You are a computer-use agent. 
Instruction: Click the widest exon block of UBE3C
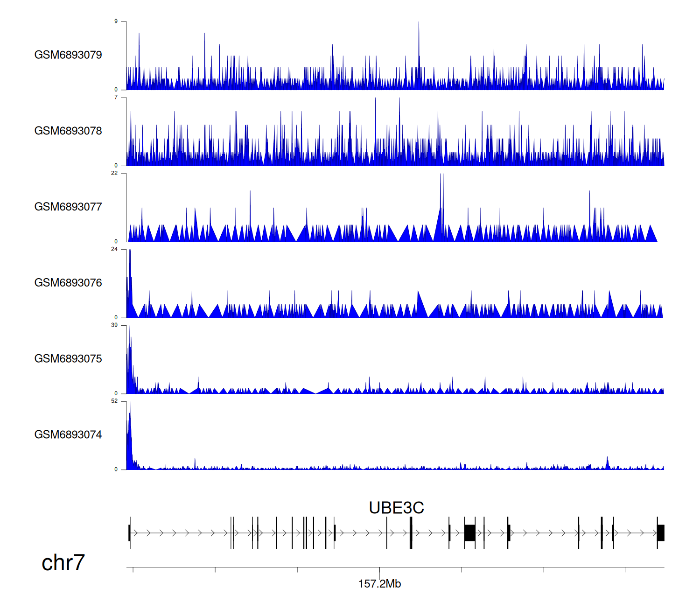click(470, 533)
